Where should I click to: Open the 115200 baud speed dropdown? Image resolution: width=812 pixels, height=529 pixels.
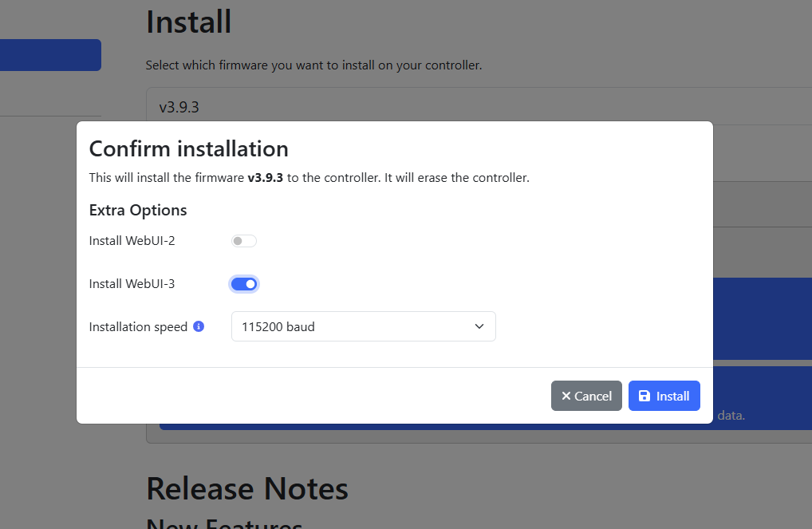364,326
